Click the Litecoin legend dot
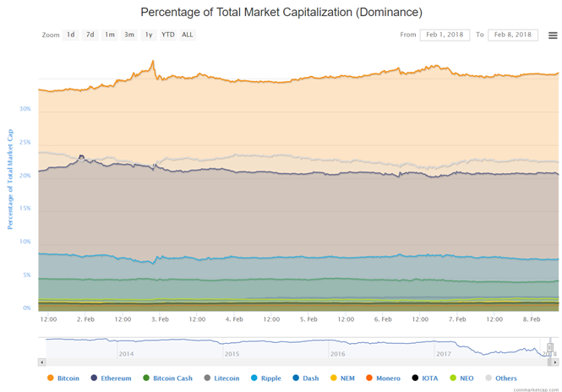This screenshot has width=562, height=392. click(x=208, y=378)
